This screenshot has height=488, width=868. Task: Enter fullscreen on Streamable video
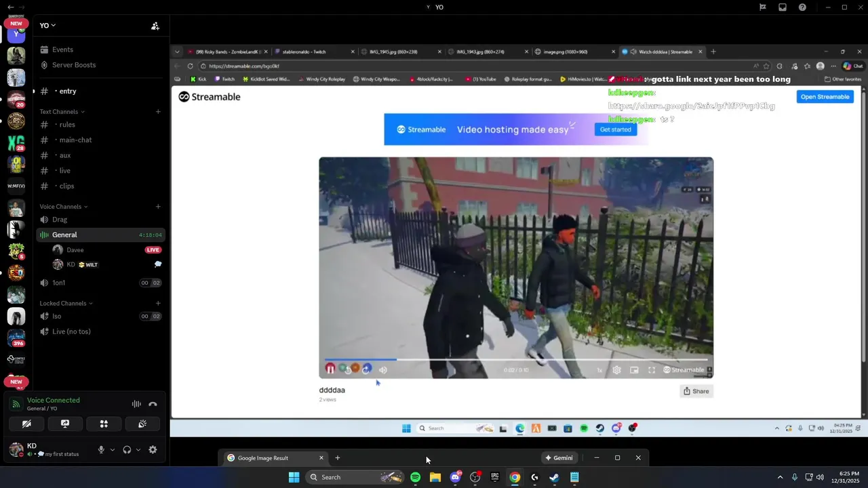click(652, 370)
